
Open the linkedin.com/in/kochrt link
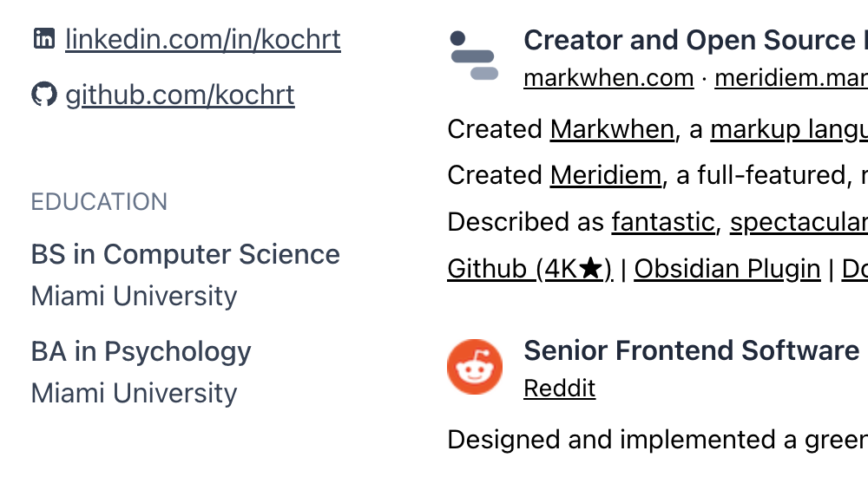(x=203, y=40)
